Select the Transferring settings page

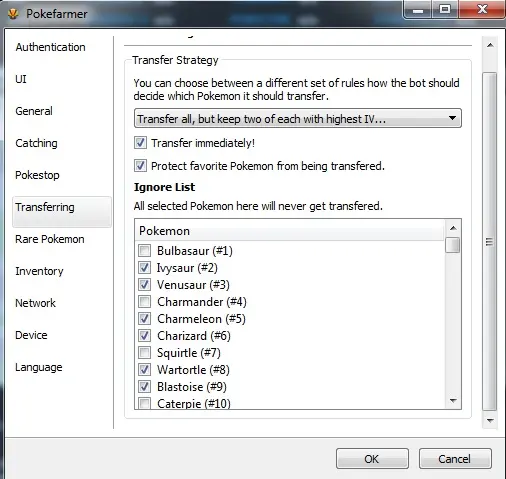click(x=62, y=211)
